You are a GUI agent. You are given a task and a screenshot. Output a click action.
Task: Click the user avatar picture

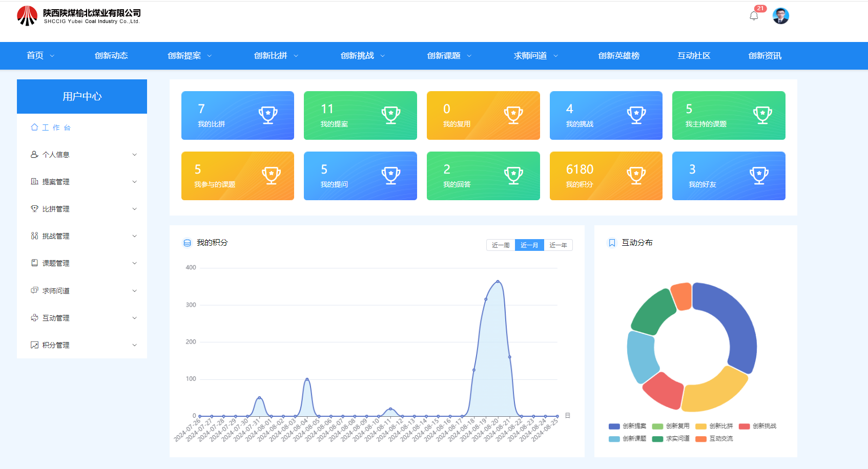tap(780, 16)
